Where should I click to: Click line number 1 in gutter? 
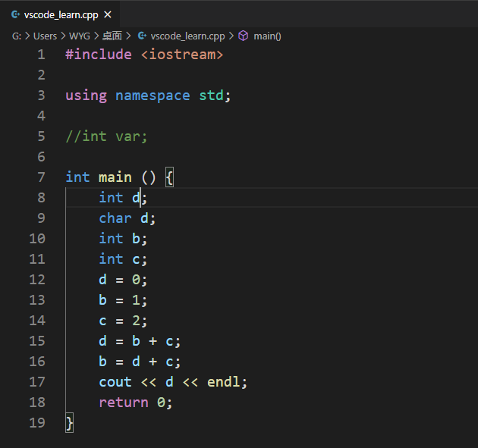click(x=41, y=55)
